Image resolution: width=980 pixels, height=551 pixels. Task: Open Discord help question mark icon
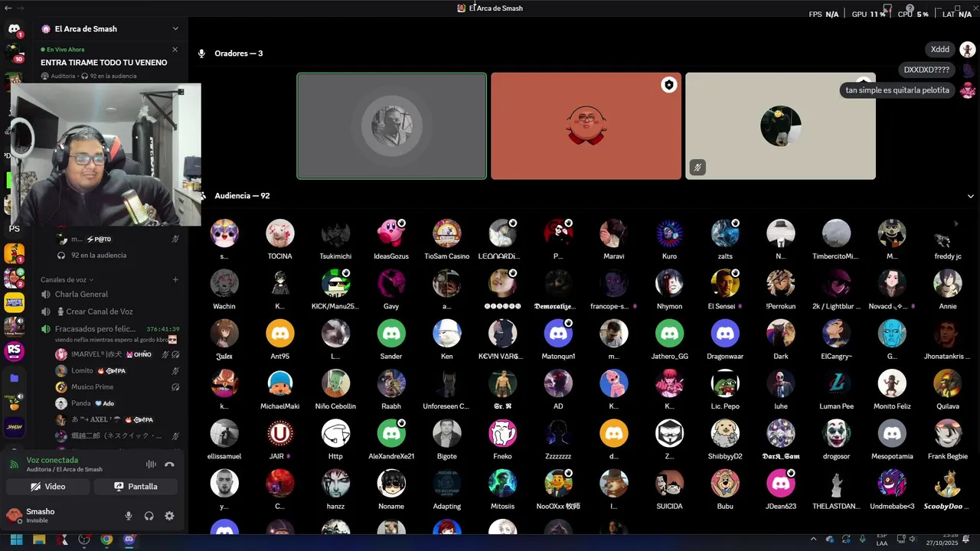(910, 9)
